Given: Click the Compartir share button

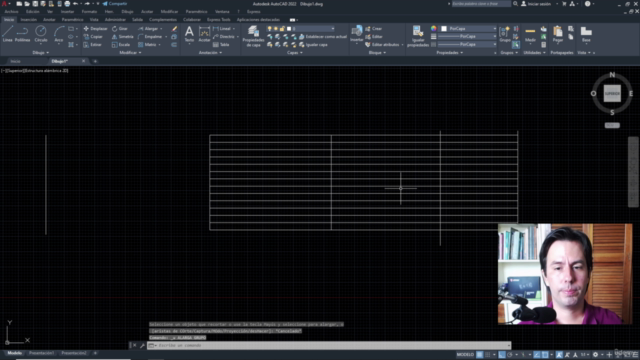Looking at the screenshot, I should click(x=115, y=4).
